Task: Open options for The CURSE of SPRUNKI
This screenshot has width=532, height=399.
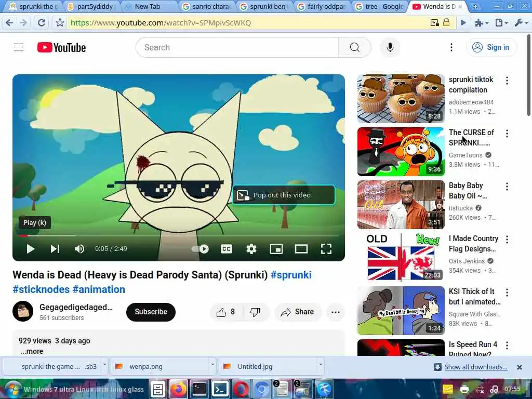Action: pyautogui.click(x=507, y=134)
